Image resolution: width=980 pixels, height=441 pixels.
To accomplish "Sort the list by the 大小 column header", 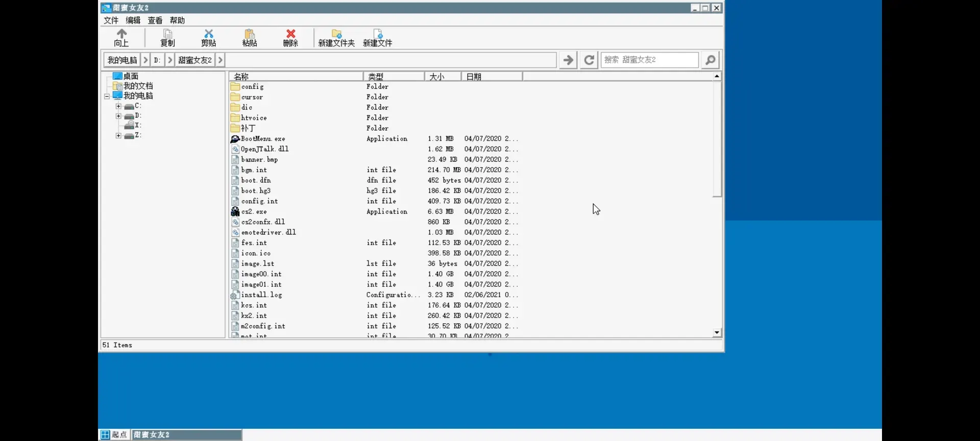I will (x=443, y=77).
